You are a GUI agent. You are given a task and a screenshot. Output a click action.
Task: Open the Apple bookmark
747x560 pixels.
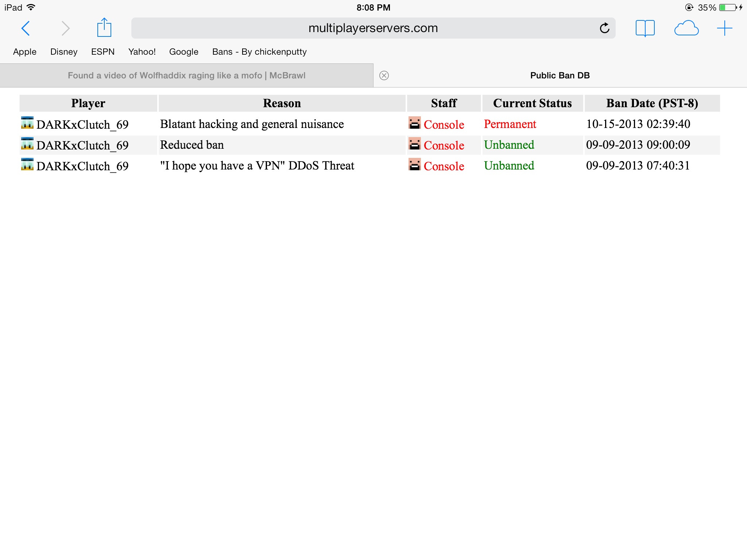tap(25, 52)
